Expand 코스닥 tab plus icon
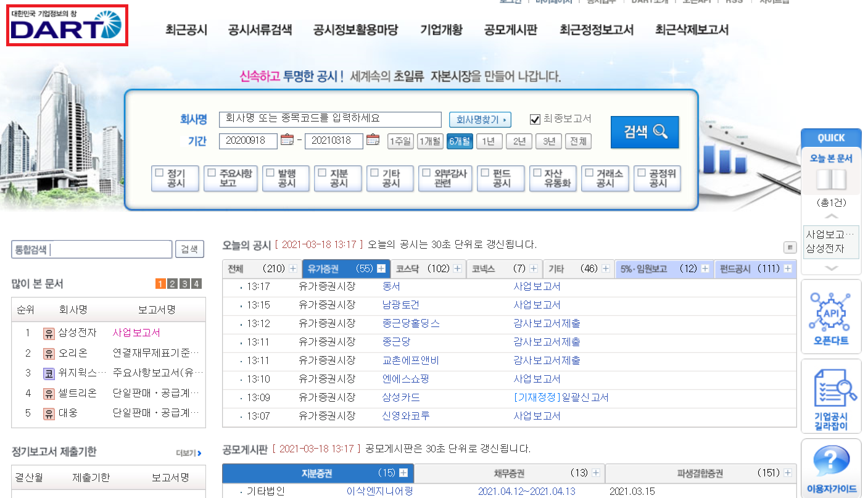 click(458, 268)
